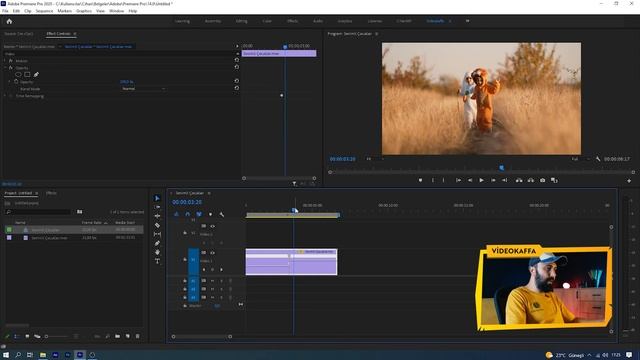The image size is (640, 360).
Task: Select the Hand tool
Action: 157,252
